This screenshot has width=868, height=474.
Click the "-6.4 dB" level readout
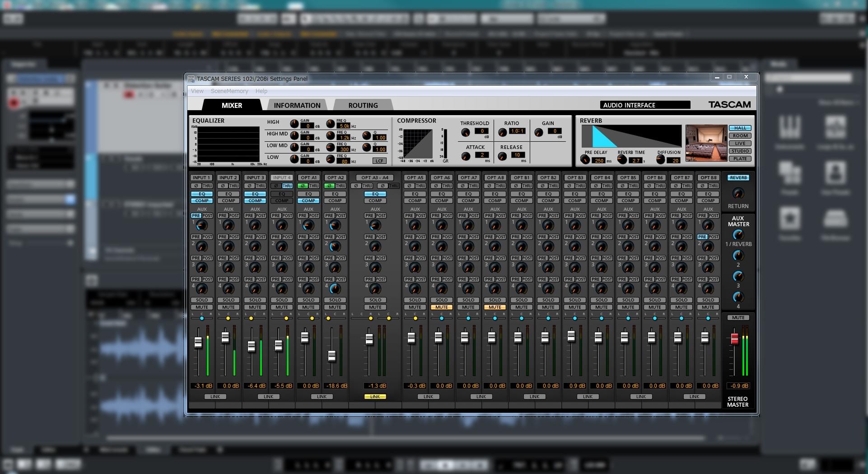[x=256, y=386]
